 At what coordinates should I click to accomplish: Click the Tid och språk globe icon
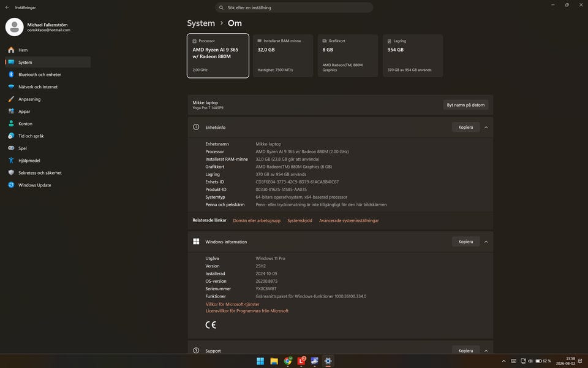[11, 136]
